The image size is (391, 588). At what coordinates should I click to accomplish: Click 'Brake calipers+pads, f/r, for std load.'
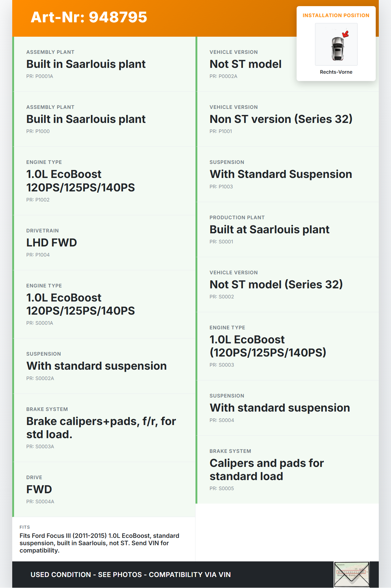(x=101, y=428)
